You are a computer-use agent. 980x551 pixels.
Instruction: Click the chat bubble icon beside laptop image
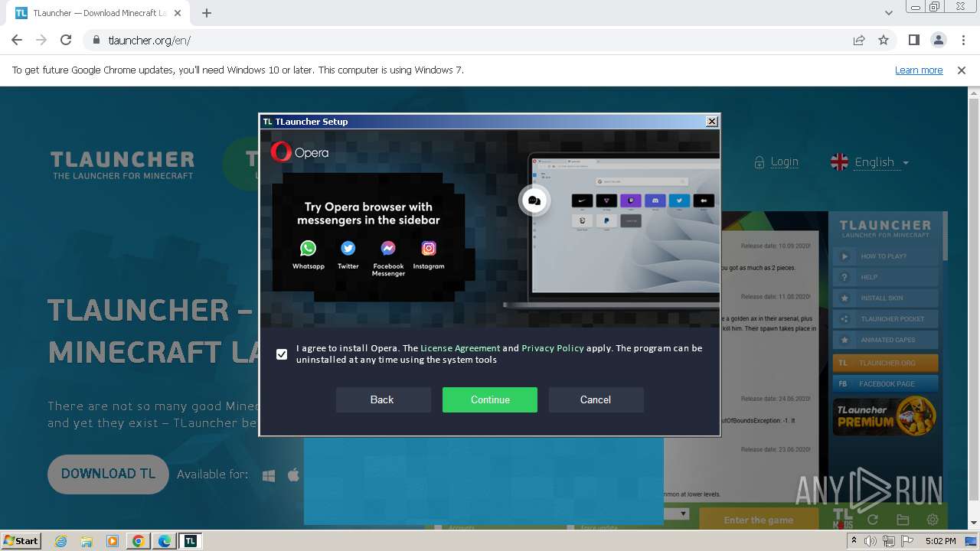[x=534, y=201]
